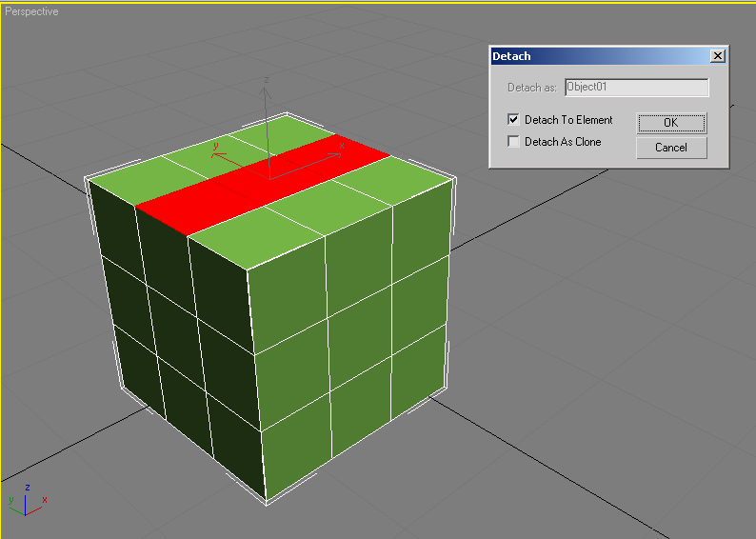Click OK in the Detach dialog

[671, 123]
